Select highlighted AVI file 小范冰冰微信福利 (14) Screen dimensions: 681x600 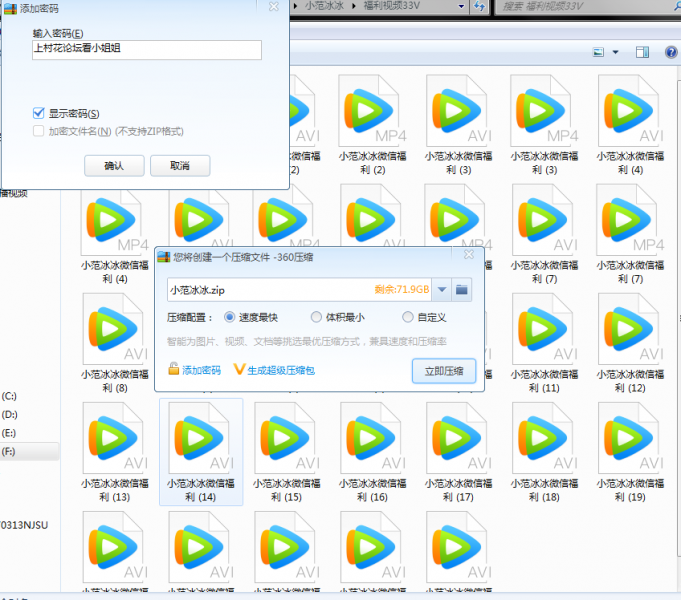click(201, 452)
